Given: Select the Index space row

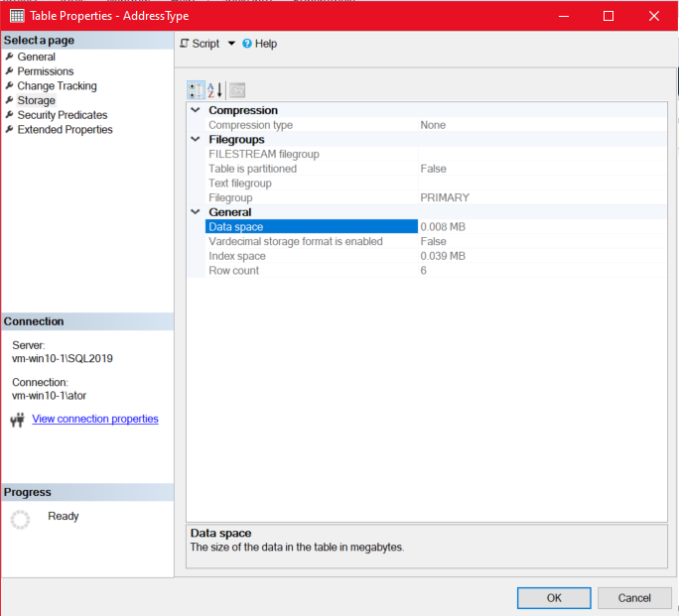Looking at the screenshot, I should click(436, 256).
